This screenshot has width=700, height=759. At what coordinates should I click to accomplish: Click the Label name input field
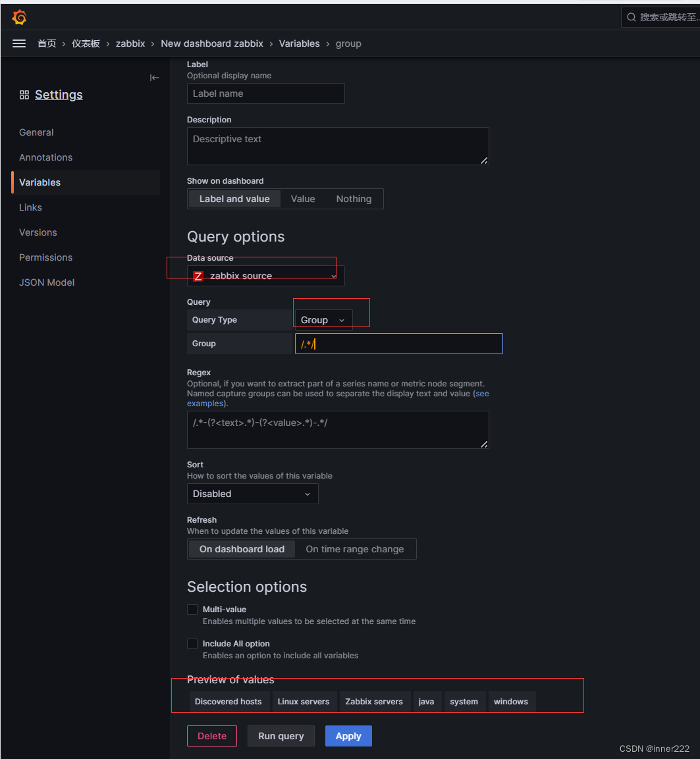[265, 93]
